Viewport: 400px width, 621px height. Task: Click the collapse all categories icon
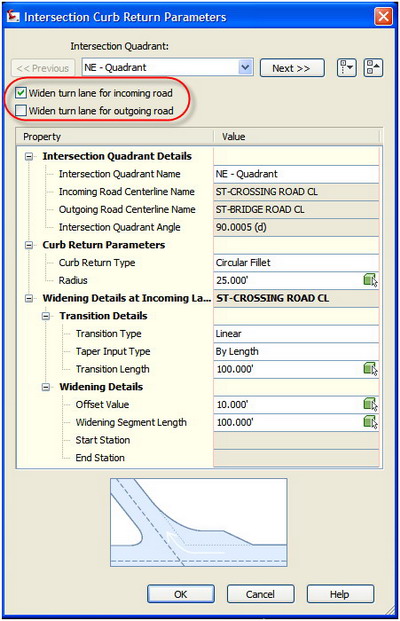tap(373, 68)
